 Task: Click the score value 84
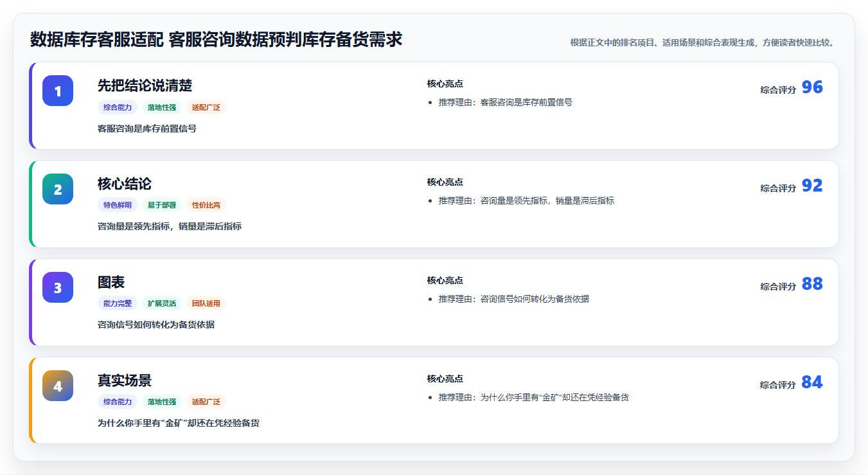[812, 382]
